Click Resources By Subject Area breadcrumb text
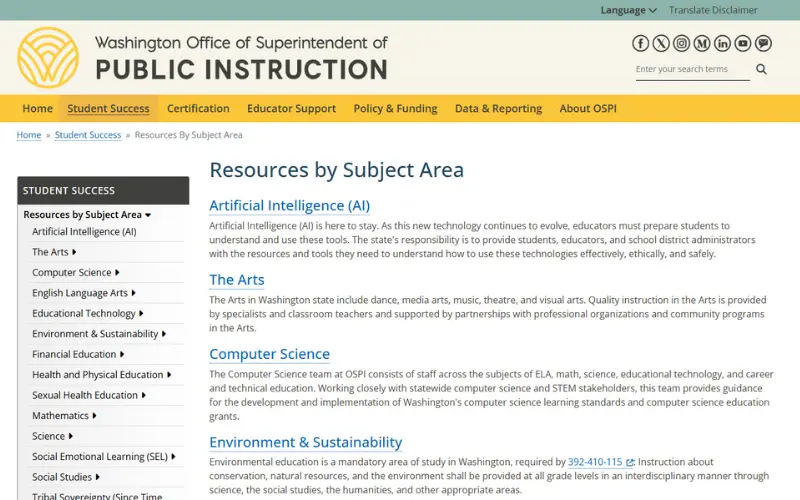800x500 pixels. [x=188, y=135]
